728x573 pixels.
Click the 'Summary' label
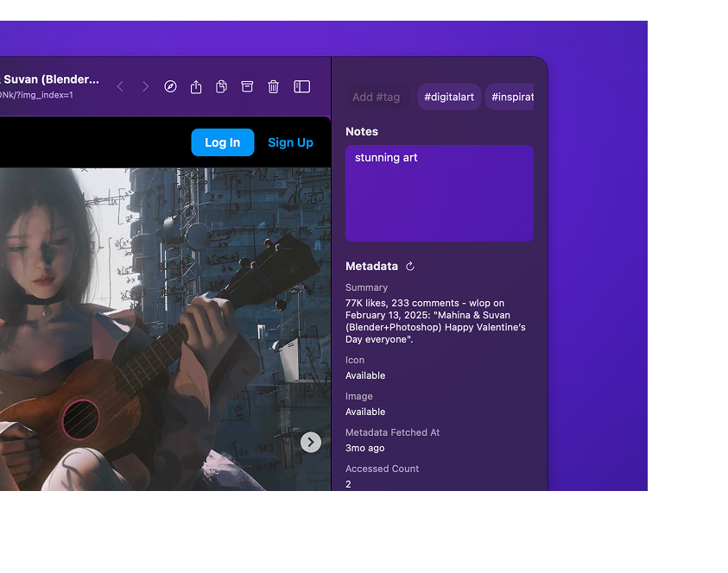click(x=366, y=287)
